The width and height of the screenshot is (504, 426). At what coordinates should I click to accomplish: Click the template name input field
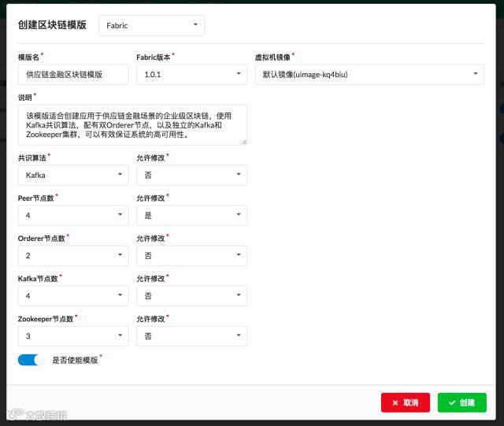(73, 75)
